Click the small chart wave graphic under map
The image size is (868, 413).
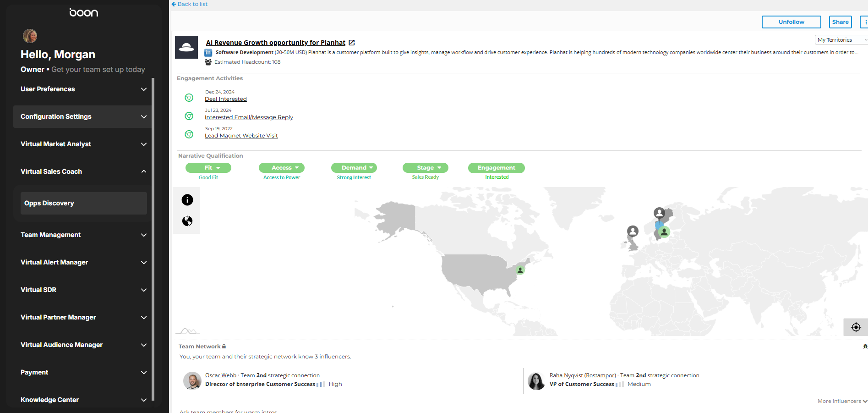pyautogui.click(x=188, y=331)
